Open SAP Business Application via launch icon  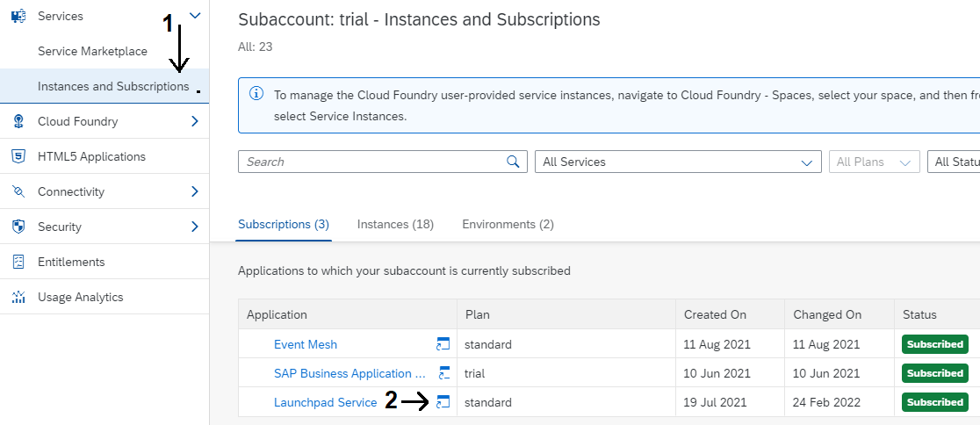click(444, 373)
